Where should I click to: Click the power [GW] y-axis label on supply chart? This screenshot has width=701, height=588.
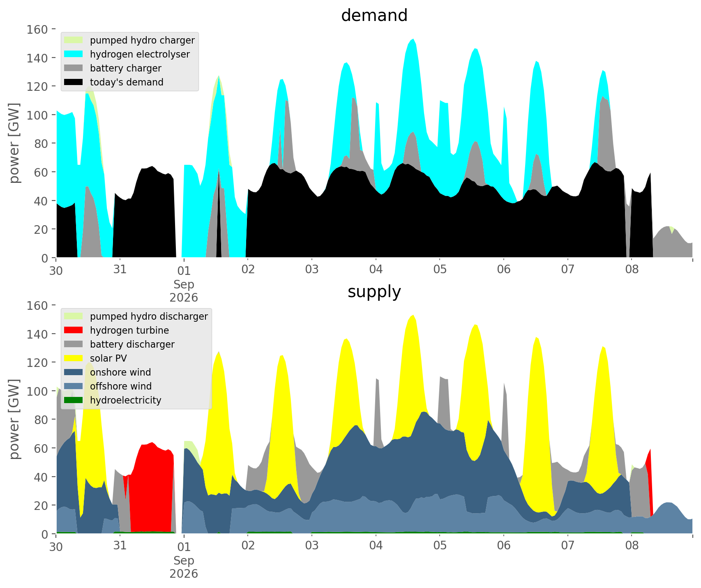14,419
